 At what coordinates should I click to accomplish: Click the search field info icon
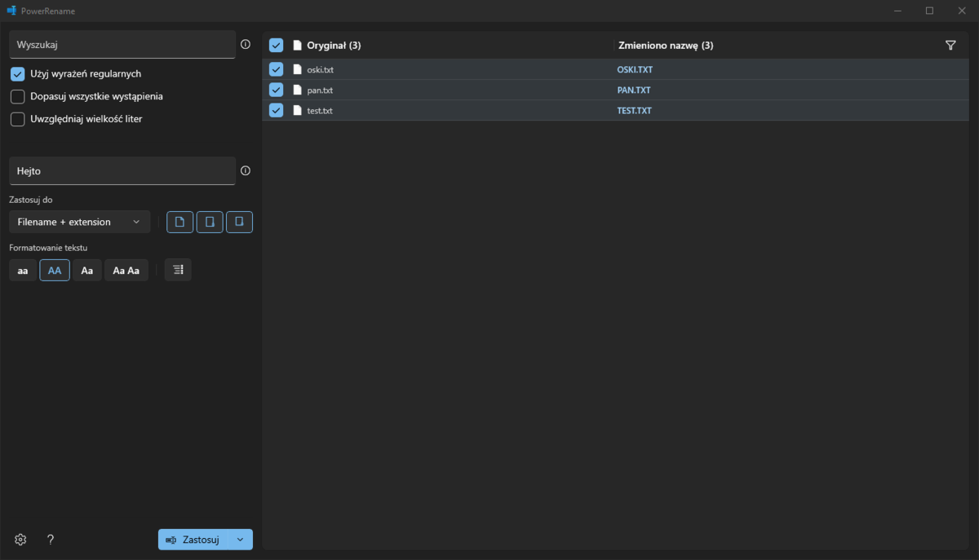coord(246,45)
